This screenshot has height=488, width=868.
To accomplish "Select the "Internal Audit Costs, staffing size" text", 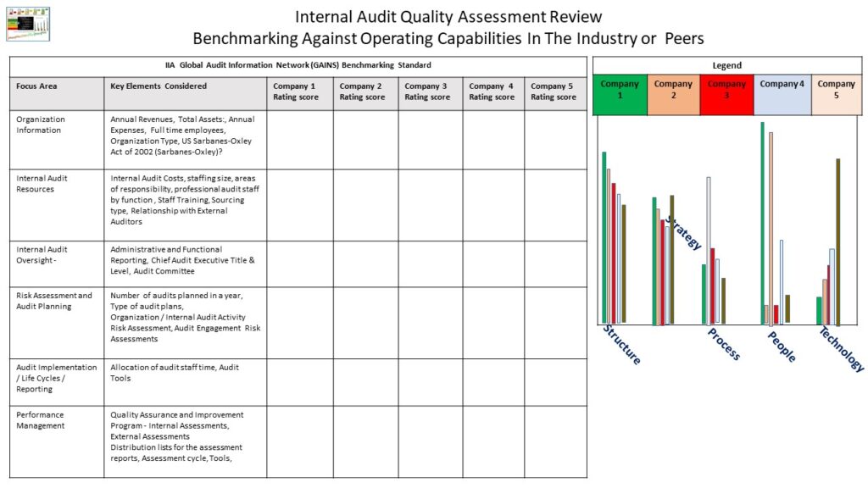I will [185, 200].
